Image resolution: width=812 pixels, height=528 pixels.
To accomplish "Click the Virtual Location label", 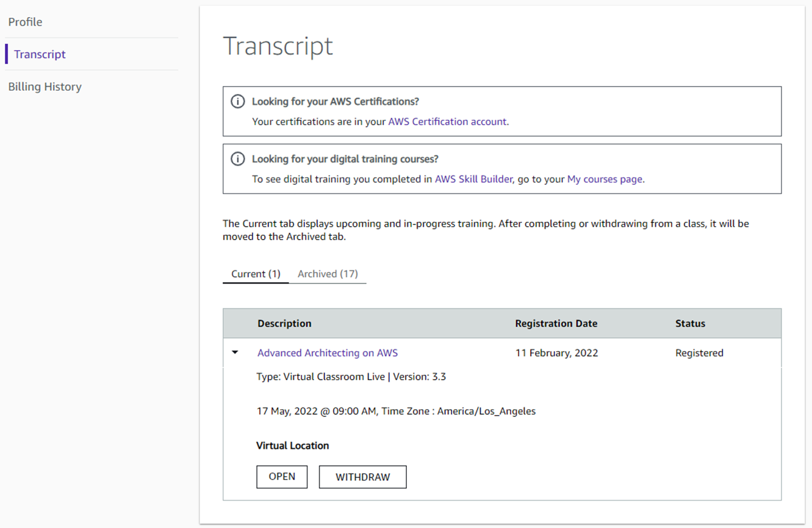I will pos(292,446).
